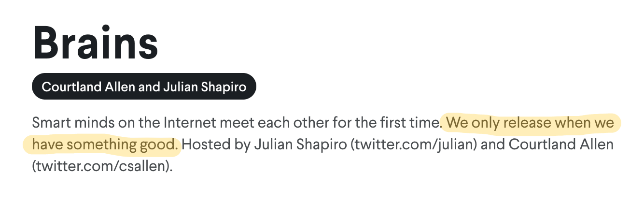Click highlighted phrase "have something good."
This screenshot has width=644, height=203.
pyautogui.click(x=105, y=145)
